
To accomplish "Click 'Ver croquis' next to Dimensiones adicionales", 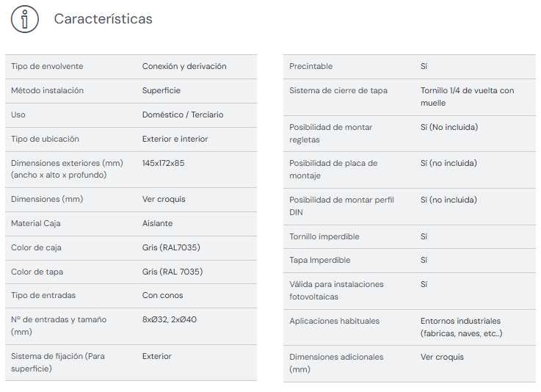I will pos(442,357).
